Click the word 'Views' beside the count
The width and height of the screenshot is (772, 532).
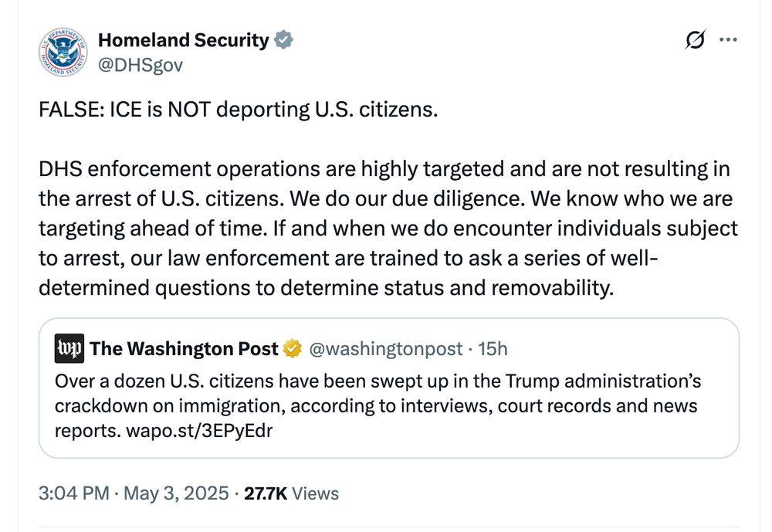coord(315,493)
